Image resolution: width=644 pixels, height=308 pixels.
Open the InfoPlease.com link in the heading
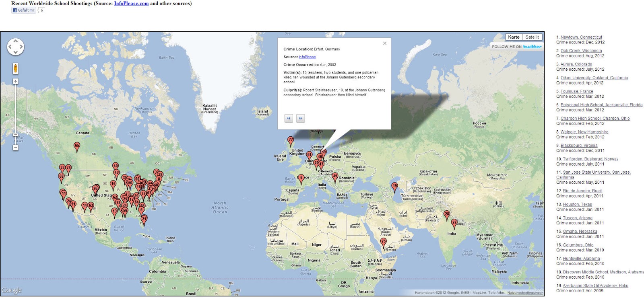[131, 3]
